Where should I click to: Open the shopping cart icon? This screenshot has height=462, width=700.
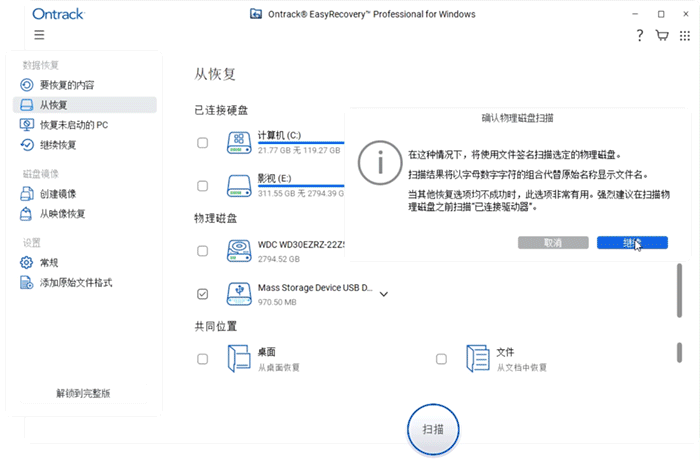[662, 35]
